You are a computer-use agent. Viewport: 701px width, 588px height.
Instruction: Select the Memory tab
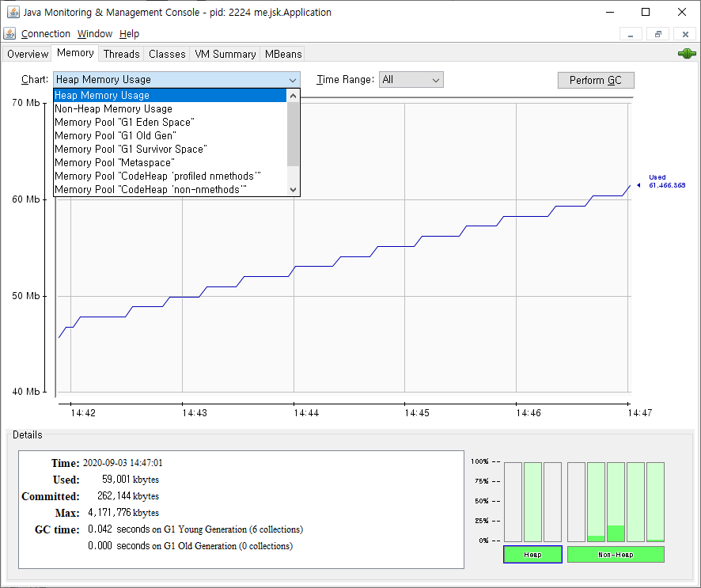[x=75, y=53]
